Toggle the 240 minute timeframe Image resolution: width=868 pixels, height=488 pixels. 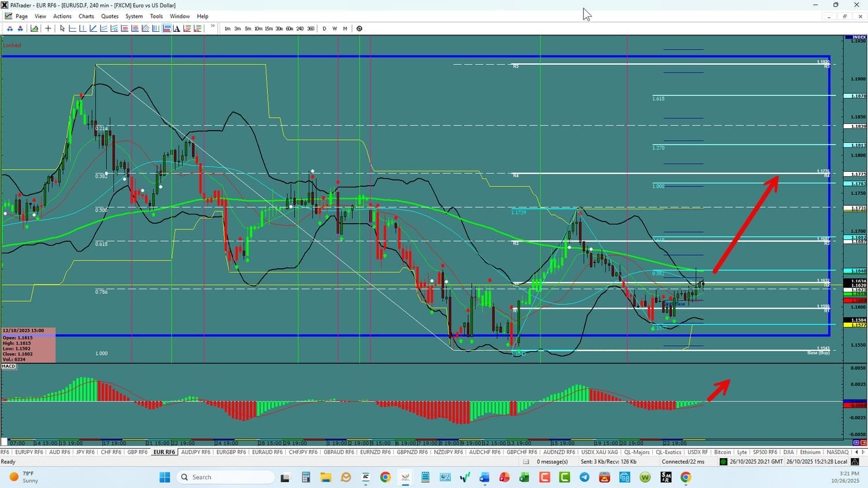click(x=300, y=28)
